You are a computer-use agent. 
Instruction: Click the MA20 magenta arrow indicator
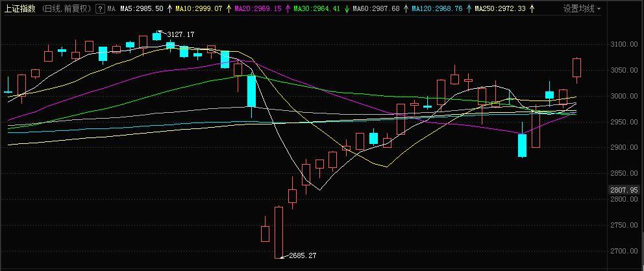288,8
